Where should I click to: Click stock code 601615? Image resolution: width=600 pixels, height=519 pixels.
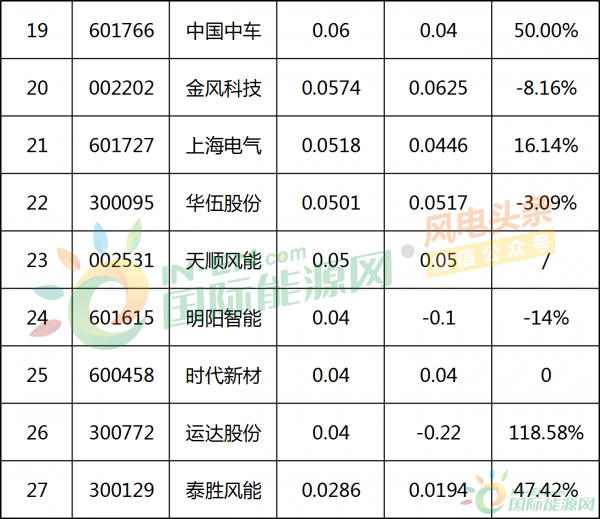pos(121,318)
